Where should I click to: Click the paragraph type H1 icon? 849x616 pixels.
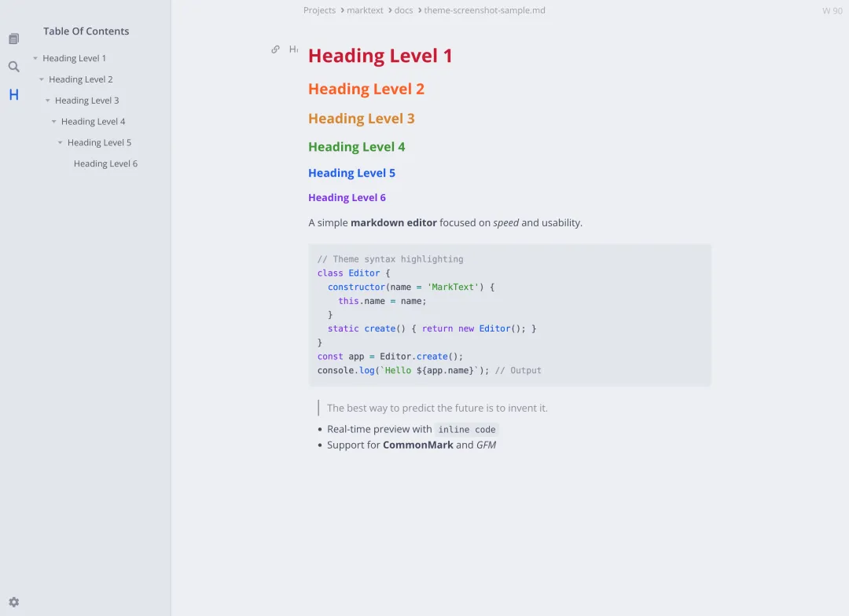click(293, 49)
